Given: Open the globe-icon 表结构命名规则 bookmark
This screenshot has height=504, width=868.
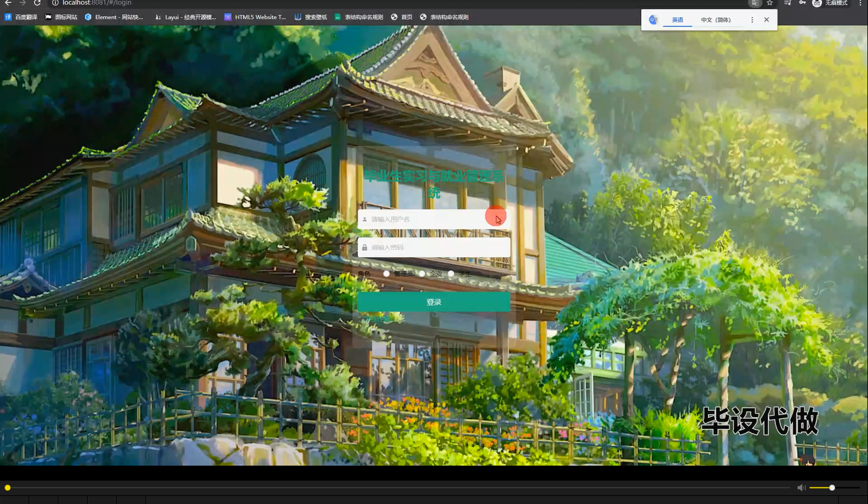Looking at the screenshot, I should tap(444, 17).
